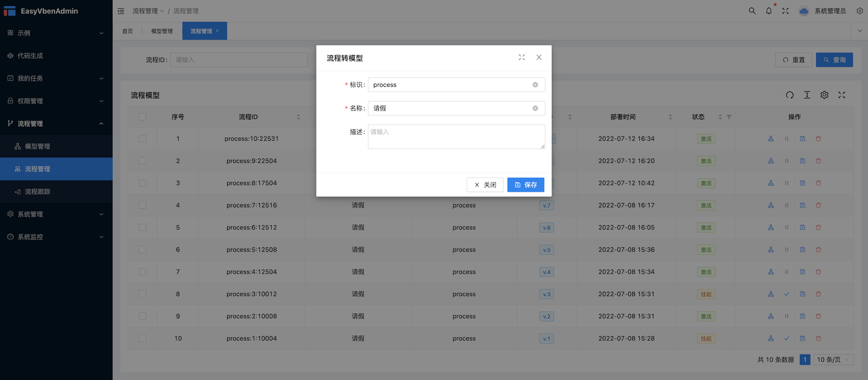Viewport: 868px width, 380px height.
Task: Expand the 示例 sidebar menu
Action: (x=56, y=33)
